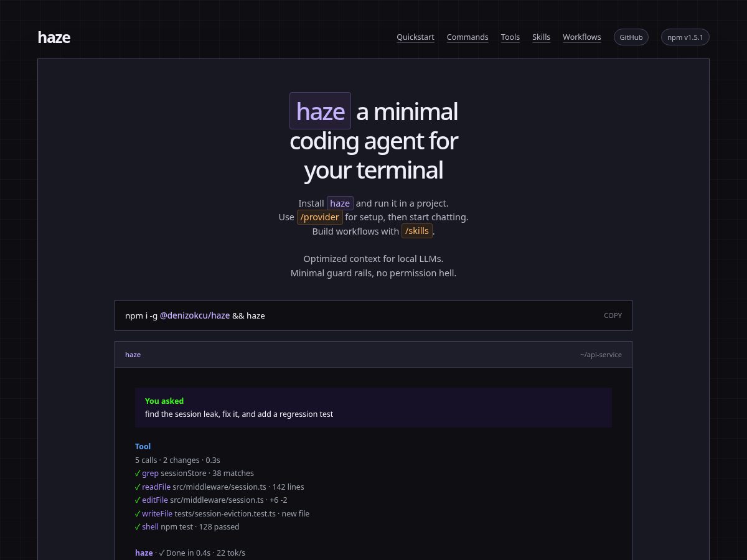
Task: Navigate to the Workflows link
Action: pos(582,37)
